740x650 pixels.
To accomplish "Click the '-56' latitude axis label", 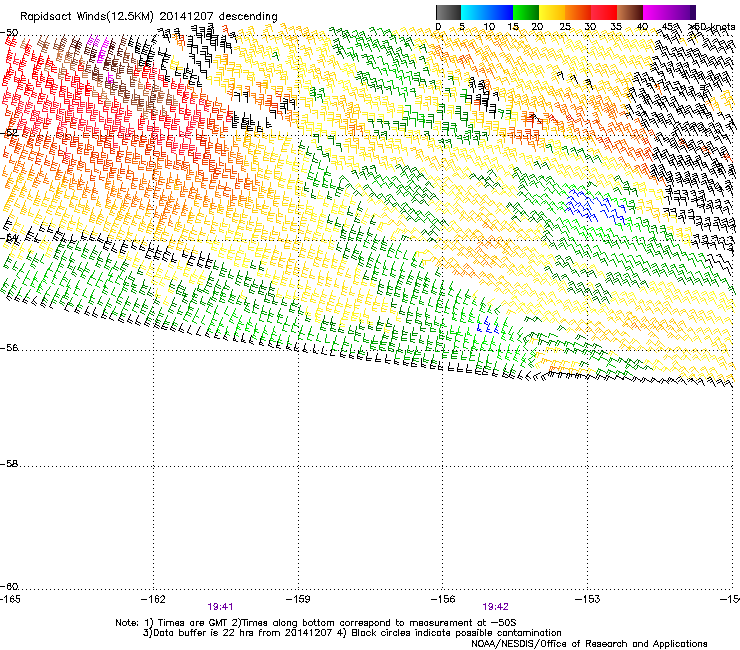I will click(x=9, y=348).
